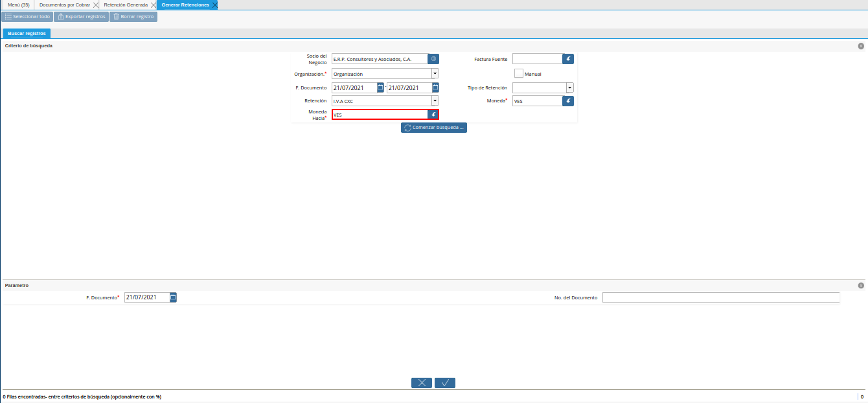Switch to the Menú (35) tab
Screen dimensions: 868x403
click(x=19, y=5)
